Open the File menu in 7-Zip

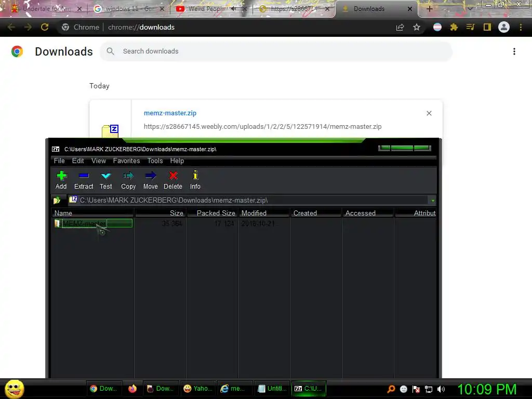coord(59,161)
